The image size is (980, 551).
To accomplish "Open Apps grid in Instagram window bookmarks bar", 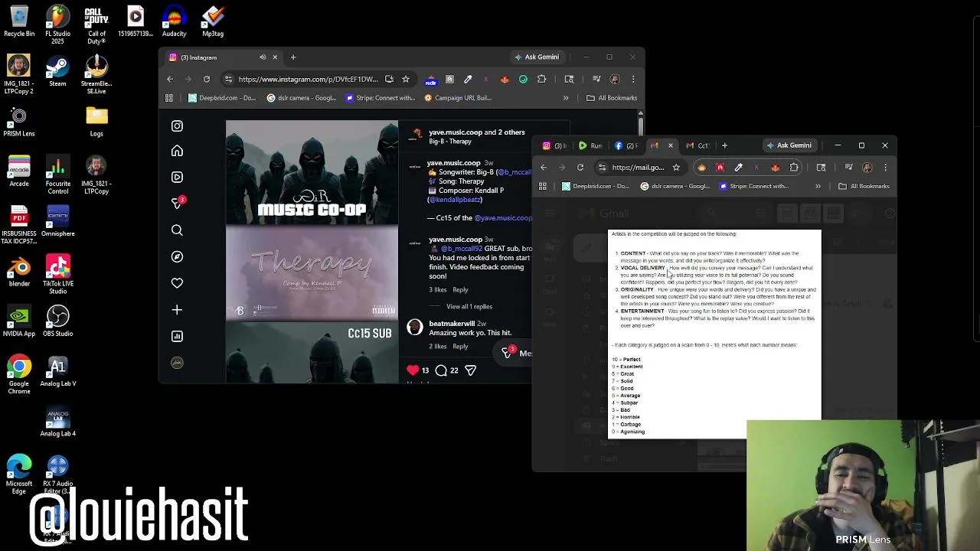I will [x=169, y=98].
